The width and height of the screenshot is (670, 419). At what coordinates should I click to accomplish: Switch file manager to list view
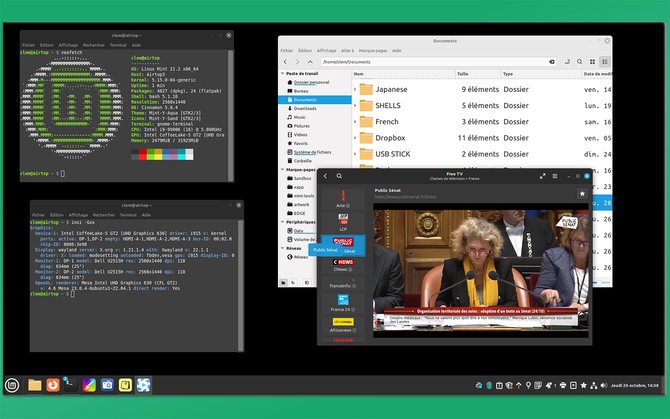click(x=605, y=62)
